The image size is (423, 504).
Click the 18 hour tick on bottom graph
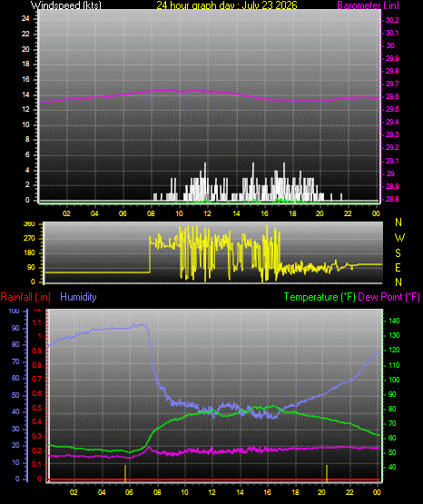point(295,492)
